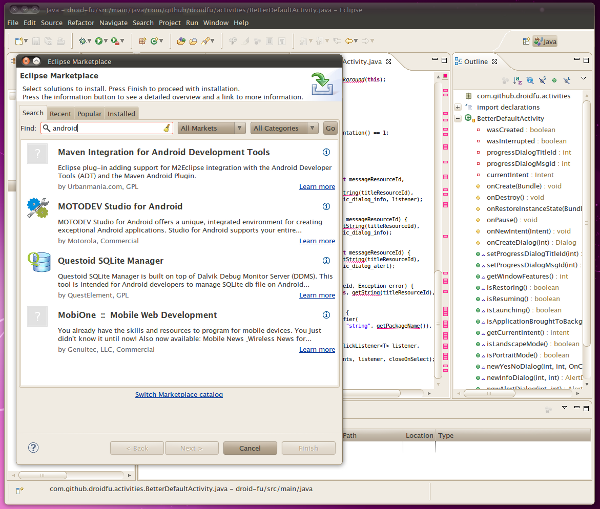Close the BetterDefaultActivity.java editor tab

388,62
